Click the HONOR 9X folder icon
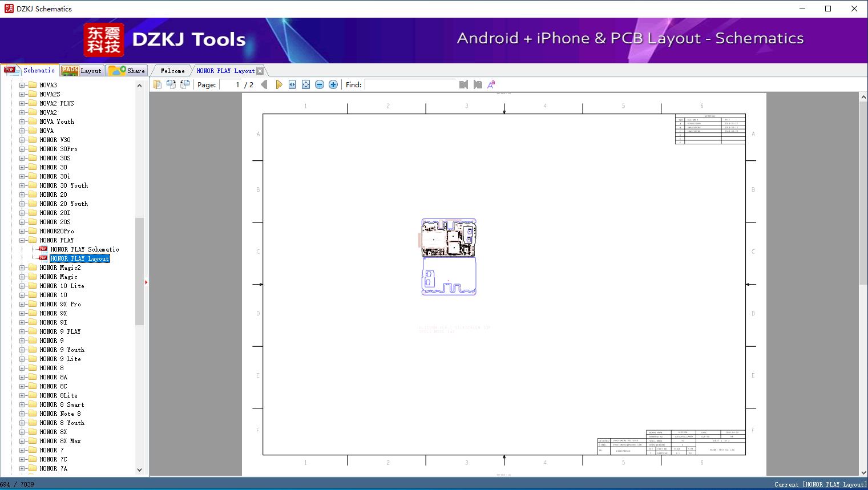The image size is (868, 490). [32, 313]
